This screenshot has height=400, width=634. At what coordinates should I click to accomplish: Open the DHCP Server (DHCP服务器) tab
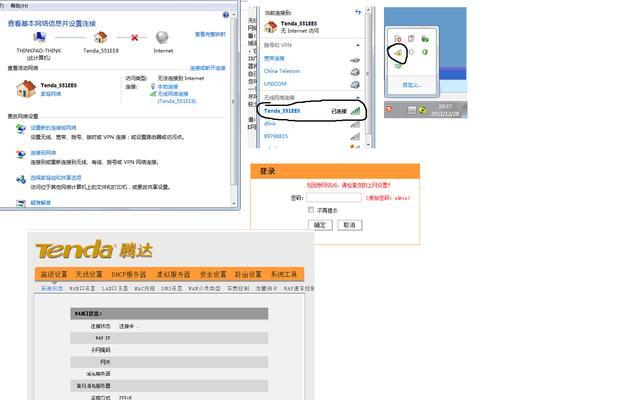[x=129, y=274]
